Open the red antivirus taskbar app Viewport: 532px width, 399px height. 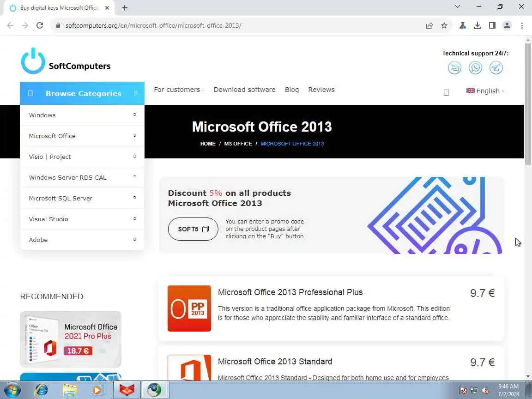point(127,390)
